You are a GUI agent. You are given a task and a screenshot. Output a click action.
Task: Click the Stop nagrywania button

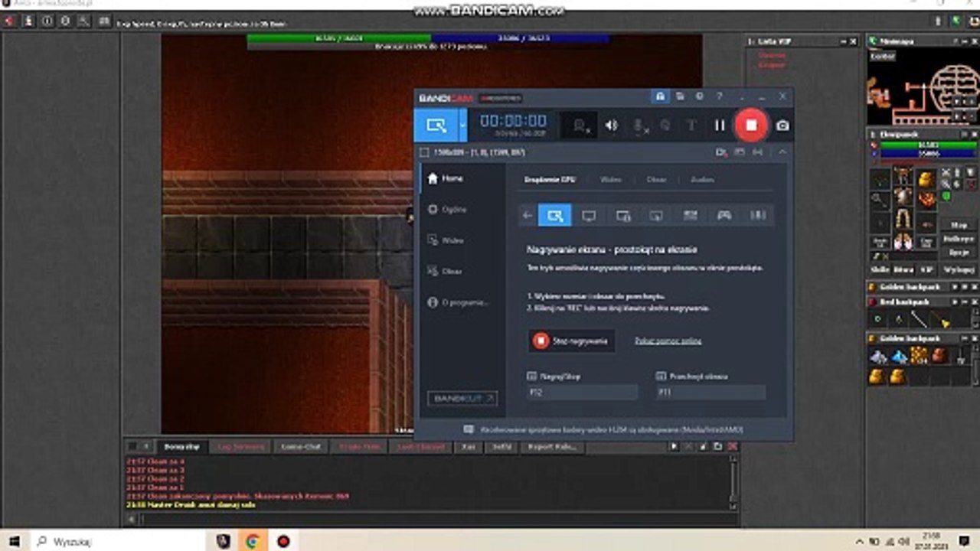pos(571,341)
